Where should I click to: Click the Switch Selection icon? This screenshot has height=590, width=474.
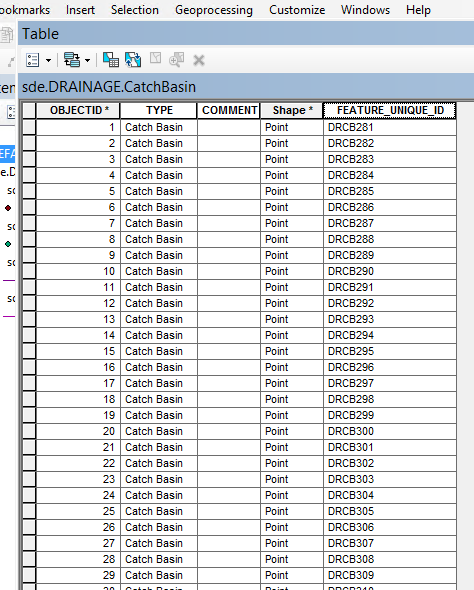point(133,60)
